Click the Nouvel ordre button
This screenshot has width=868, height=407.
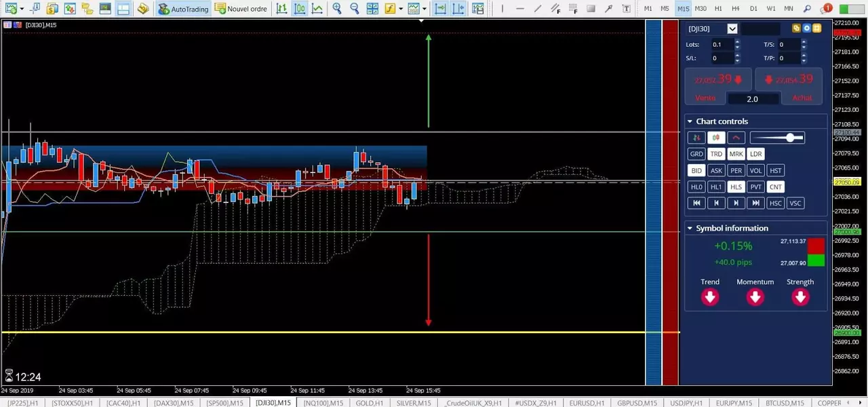[x=241, y=9]
